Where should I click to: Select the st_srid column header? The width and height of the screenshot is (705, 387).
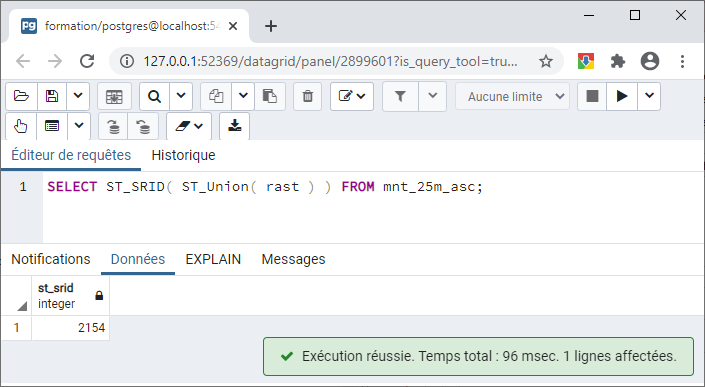click(x=71, y=296)
